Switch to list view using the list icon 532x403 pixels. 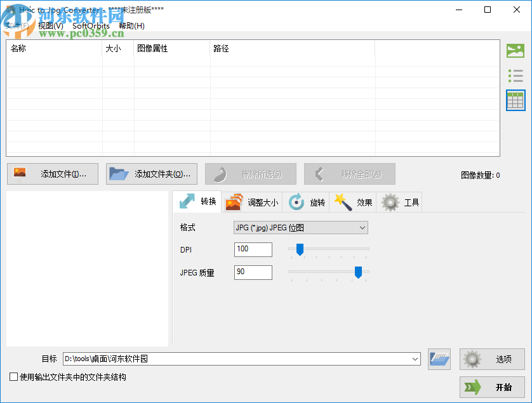pos(515,75)
